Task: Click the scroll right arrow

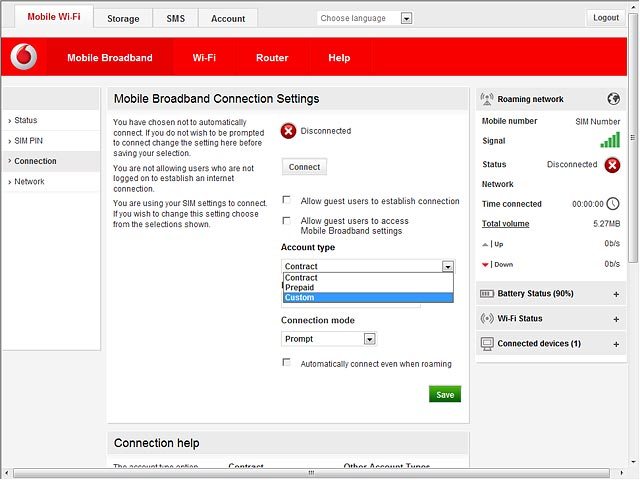Action: coord(621,473)
